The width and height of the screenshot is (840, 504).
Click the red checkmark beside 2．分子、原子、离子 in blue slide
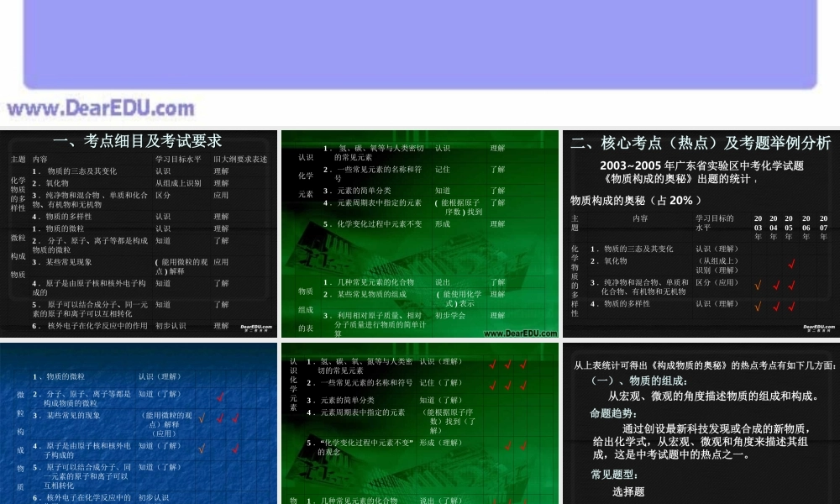point(220,396)
